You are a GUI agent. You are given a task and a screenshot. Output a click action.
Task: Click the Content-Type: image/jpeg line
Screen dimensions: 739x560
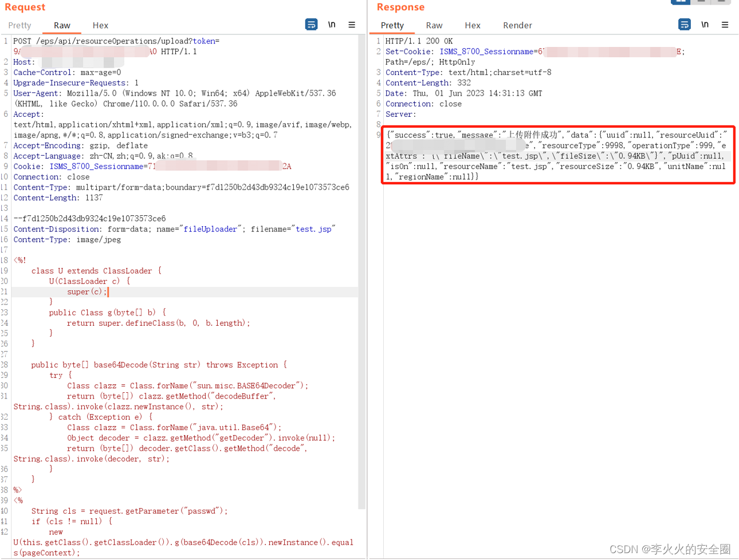(67, 239)
